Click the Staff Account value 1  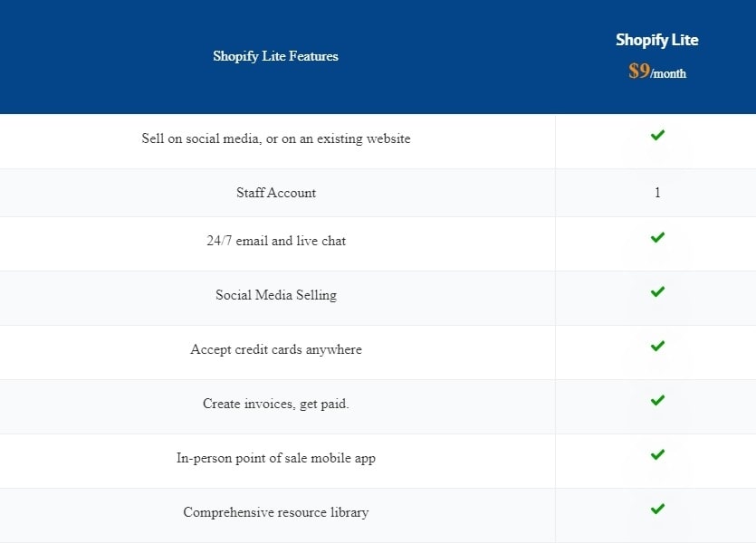pos(657,193)
